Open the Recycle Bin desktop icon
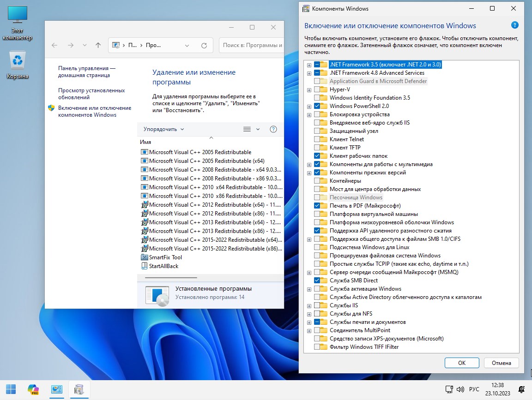Screen dimensions: 532x400 17,65
